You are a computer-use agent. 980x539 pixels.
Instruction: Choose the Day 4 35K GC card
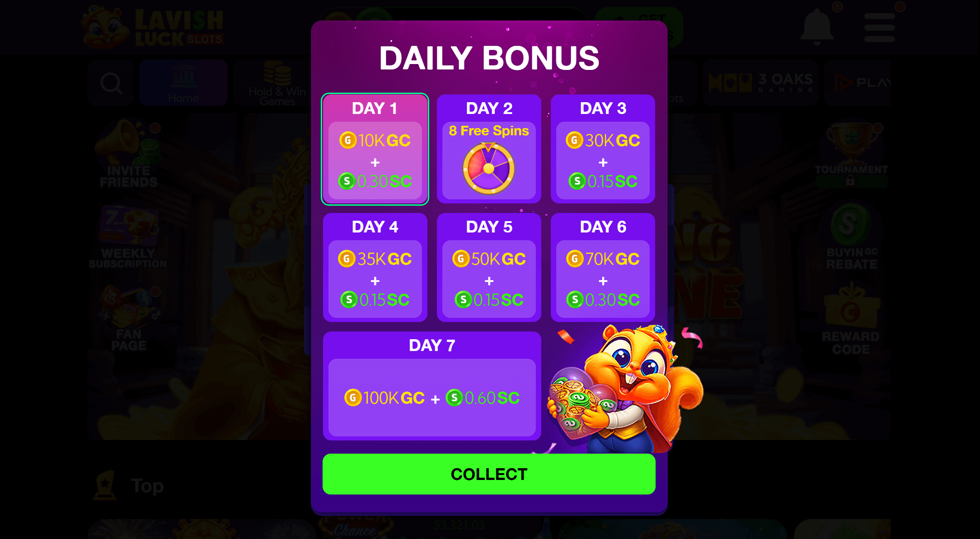point(375,267)
